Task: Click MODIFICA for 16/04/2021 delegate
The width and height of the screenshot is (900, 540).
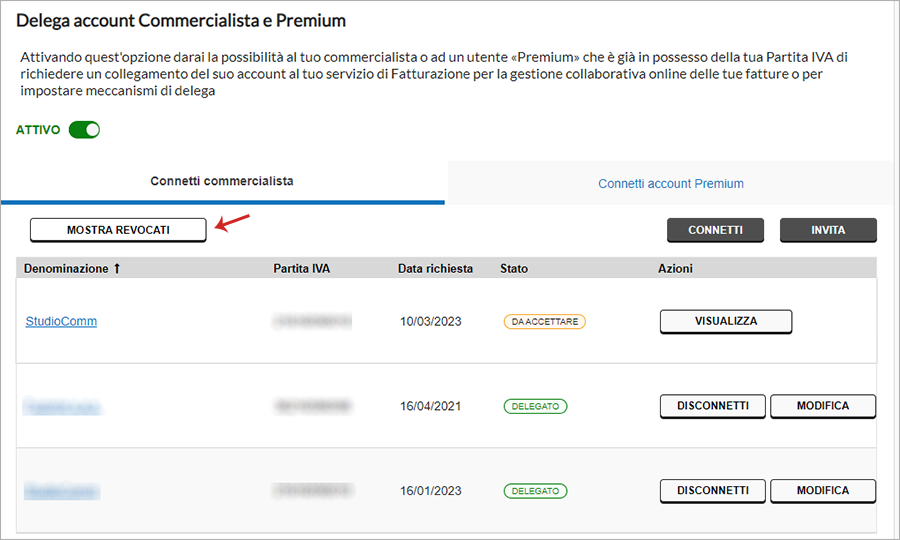Action: (823, 406)
